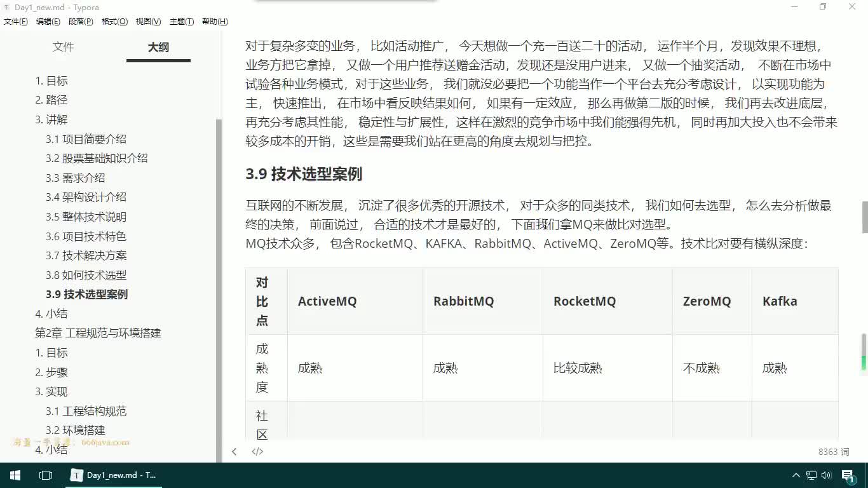Click paragraph line starting MQ技术众多
Viewport: 868px width, 488px height.
[527, 244]
